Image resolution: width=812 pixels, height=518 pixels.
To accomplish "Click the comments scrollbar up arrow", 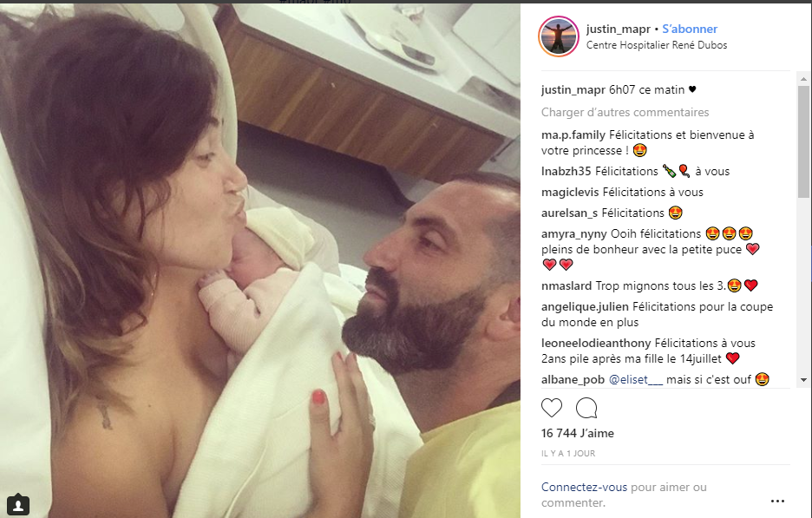I will pyautogui.click(x=803, y=79).
